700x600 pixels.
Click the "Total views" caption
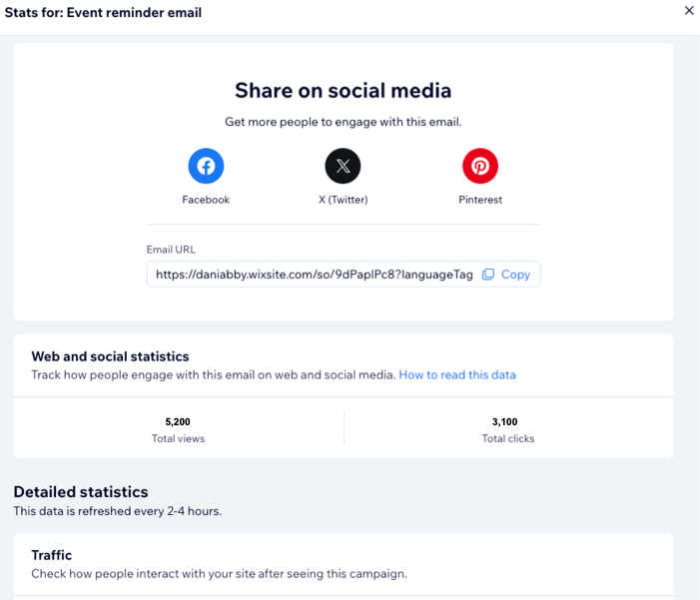[180, 438]
